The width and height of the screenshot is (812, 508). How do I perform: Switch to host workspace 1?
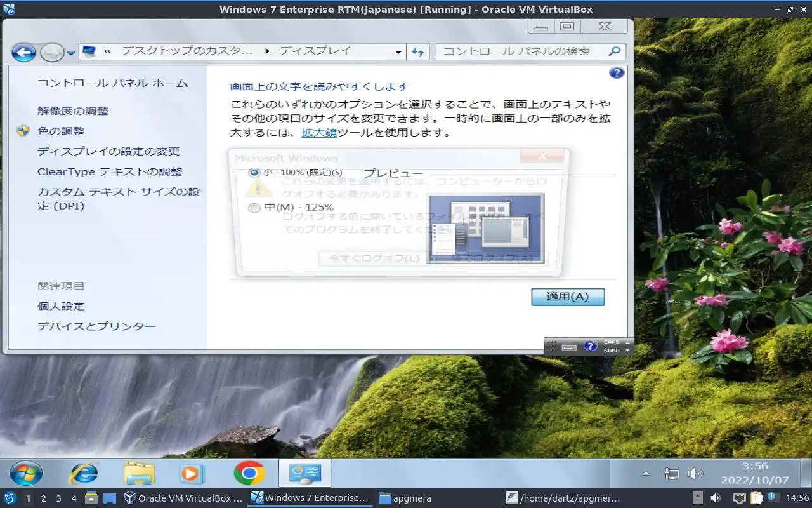28,498
